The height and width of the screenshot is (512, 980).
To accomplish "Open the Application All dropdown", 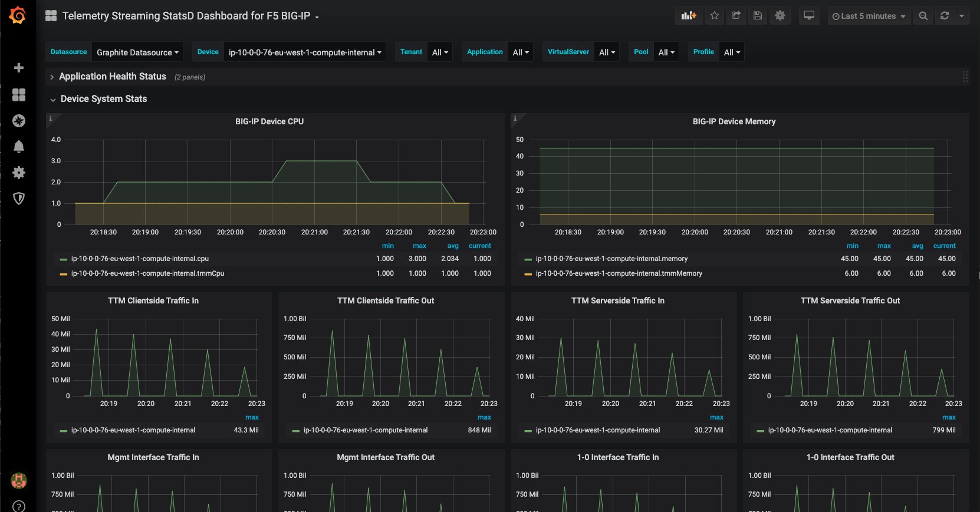I will [x=521, y=52].
